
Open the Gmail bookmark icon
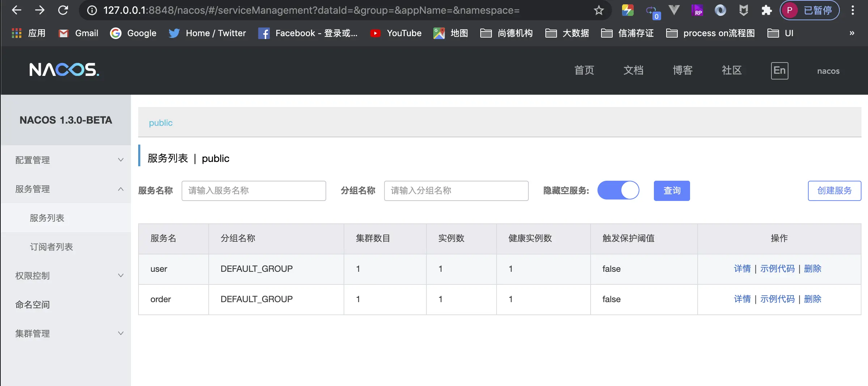click(64, 33)
